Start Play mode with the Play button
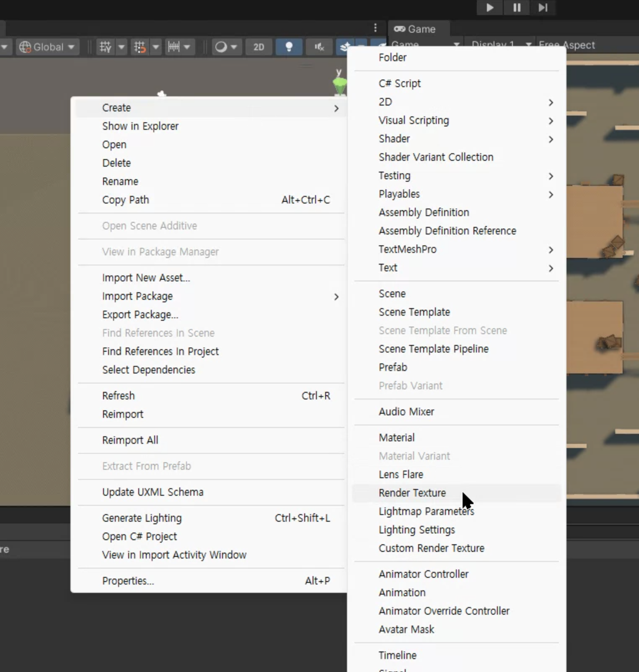The height and width of the screenshot is (672, 639). coord(490,8)
